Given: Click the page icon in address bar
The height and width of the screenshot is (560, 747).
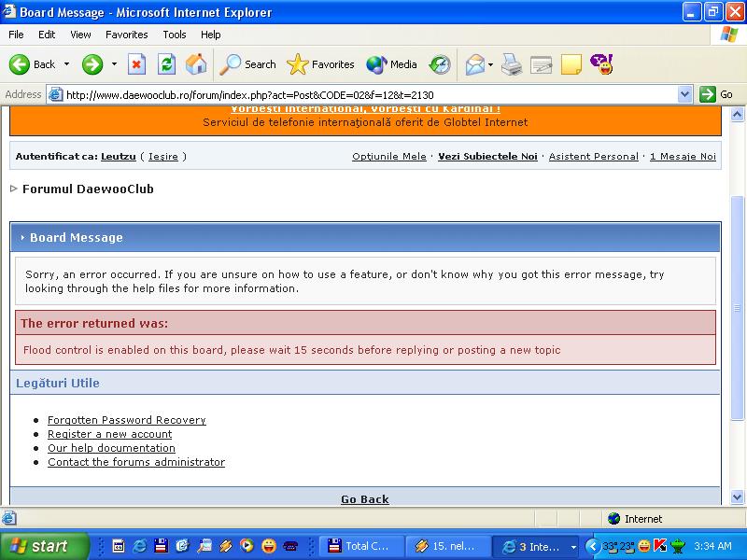Looking at the screenshot, I should (x=56, y=94).
